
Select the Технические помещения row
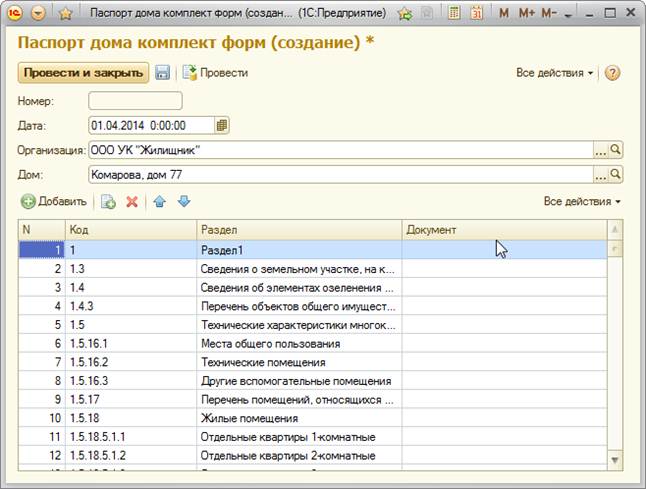coord(313,362)
